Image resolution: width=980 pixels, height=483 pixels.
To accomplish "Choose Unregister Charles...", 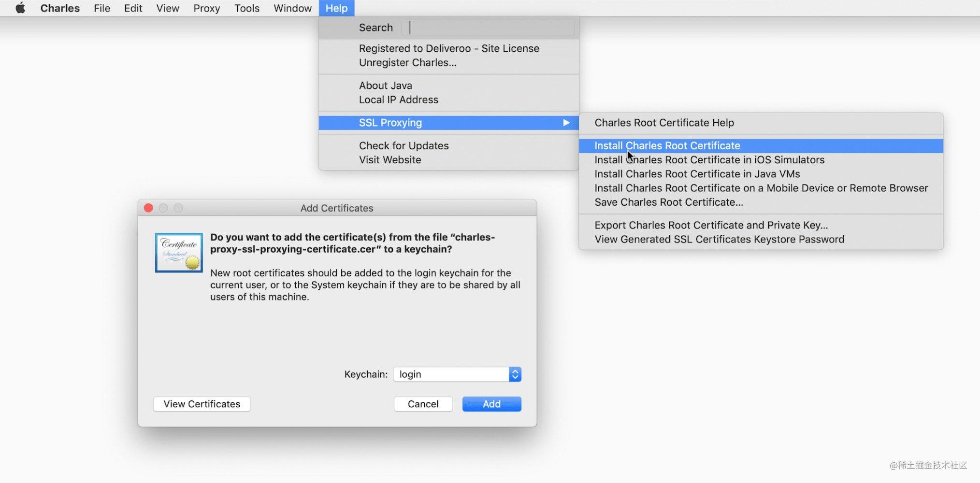I will pyautogui.click(x=449, y=62).
